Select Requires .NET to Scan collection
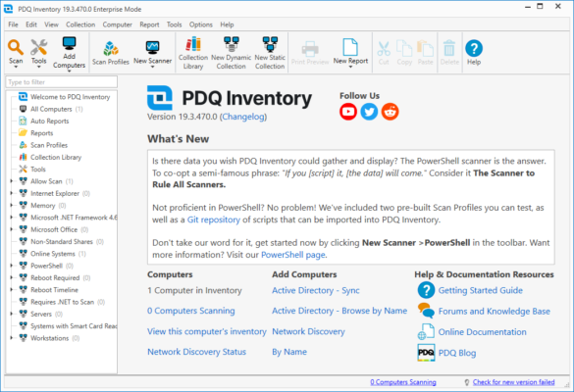 (x=62, y=302)
